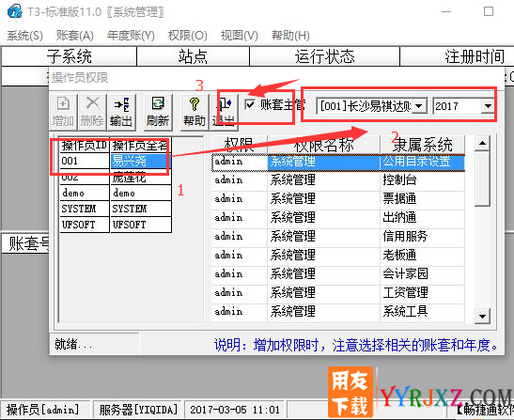Select the 公用目录设置 permission row
This screenshot has height=420, width=514.
338,162
